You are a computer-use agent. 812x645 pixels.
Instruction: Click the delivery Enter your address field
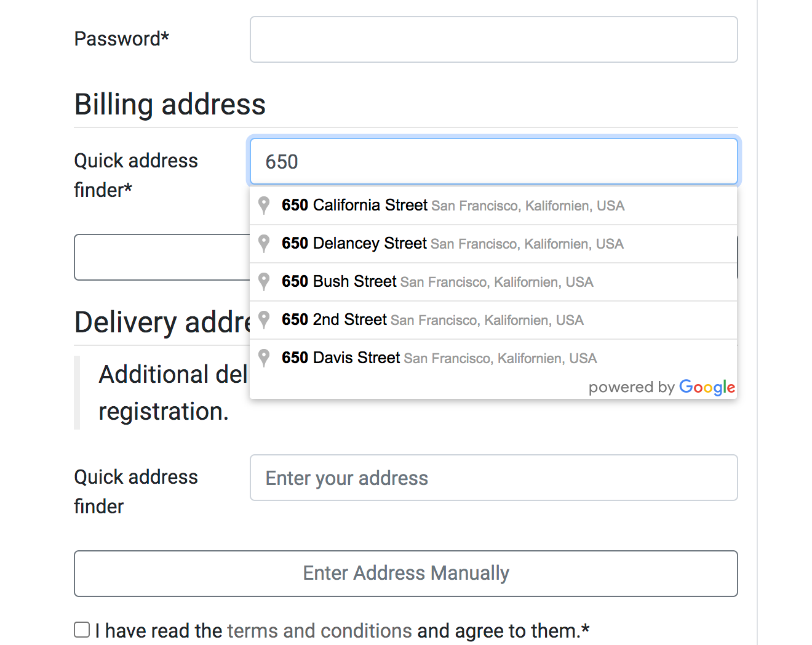(493, 478)
